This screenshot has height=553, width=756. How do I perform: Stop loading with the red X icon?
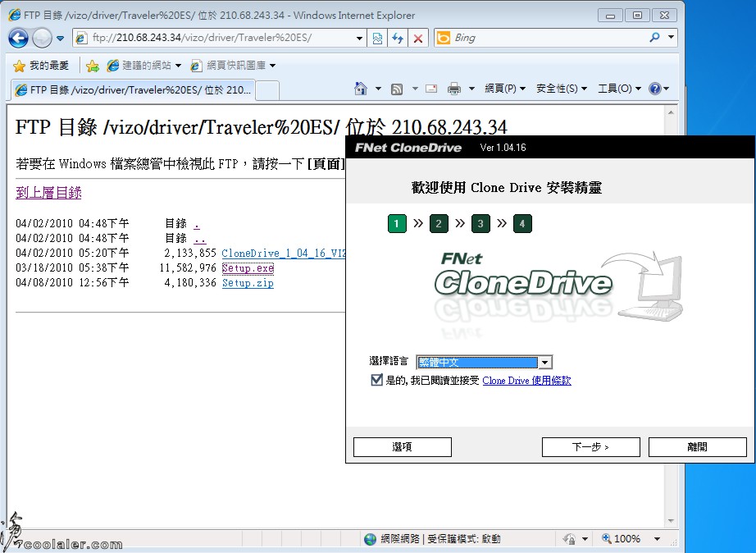click(418, 38)
